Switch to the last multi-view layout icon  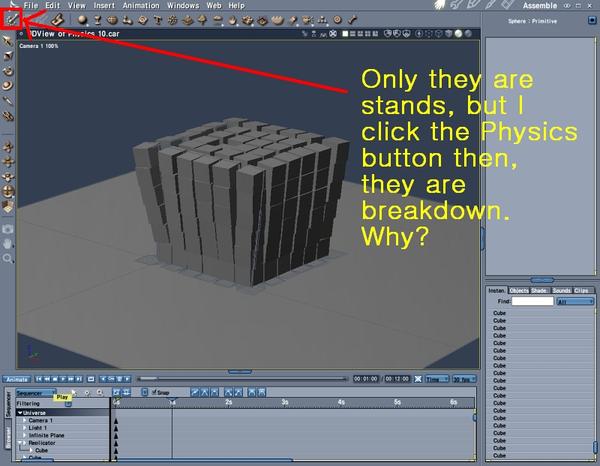tap(375, 34)
